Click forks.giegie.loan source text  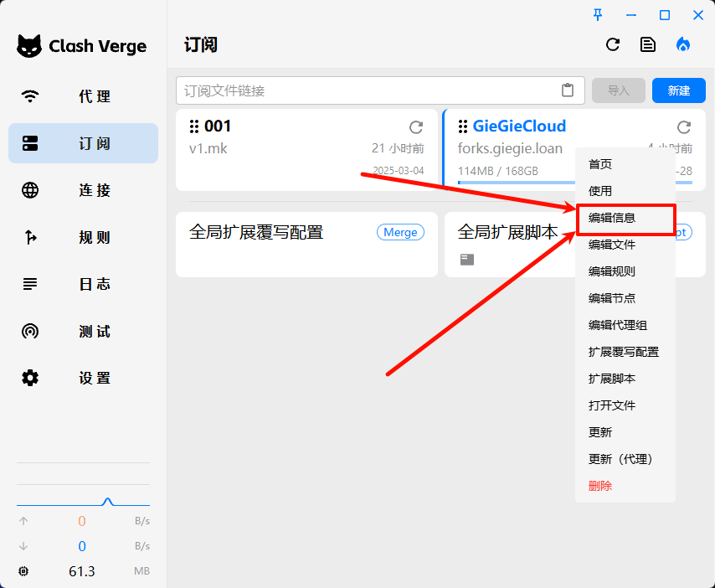point(510,149)
